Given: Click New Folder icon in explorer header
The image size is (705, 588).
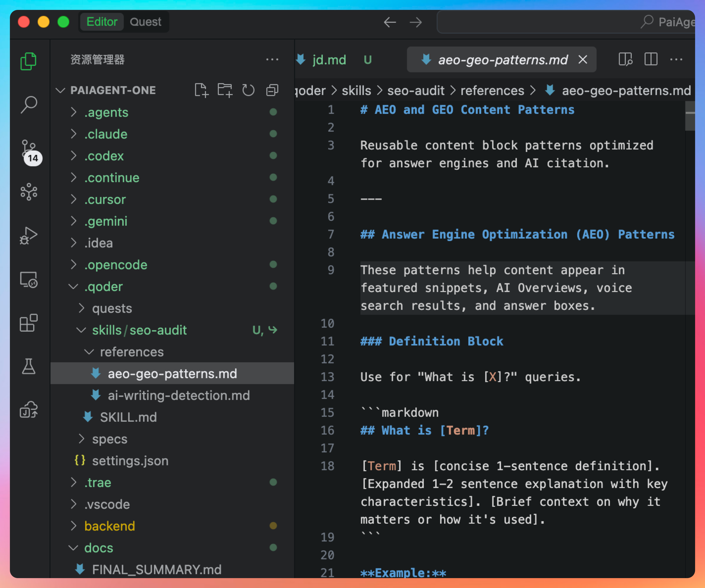Looking at the screenshot, I should 225,90.
